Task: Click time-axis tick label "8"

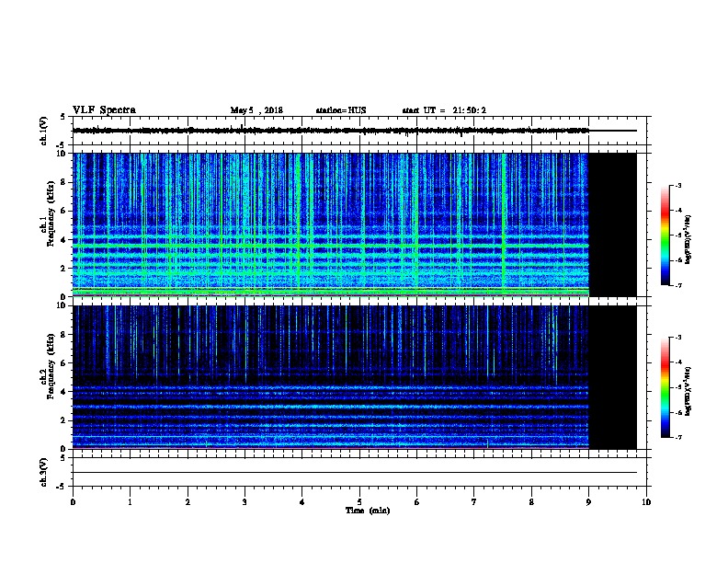Action: (x=531, y=501)
